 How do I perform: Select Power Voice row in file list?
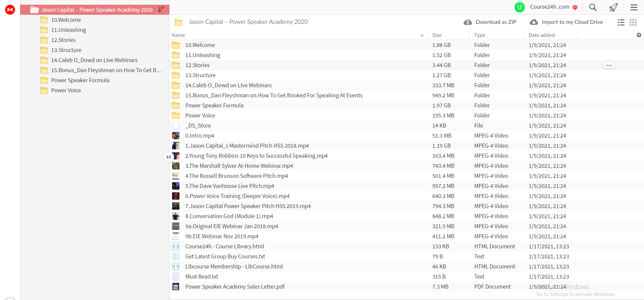(407, 115)
